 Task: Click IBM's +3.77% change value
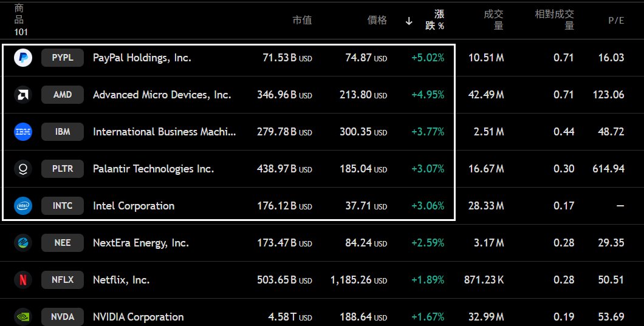click(428, 132)
